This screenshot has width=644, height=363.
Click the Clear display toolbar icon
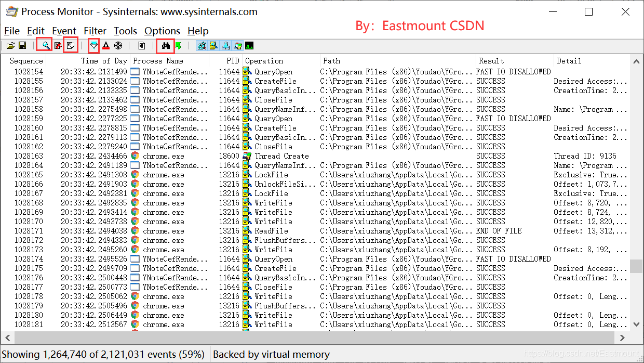pos(70,46)
